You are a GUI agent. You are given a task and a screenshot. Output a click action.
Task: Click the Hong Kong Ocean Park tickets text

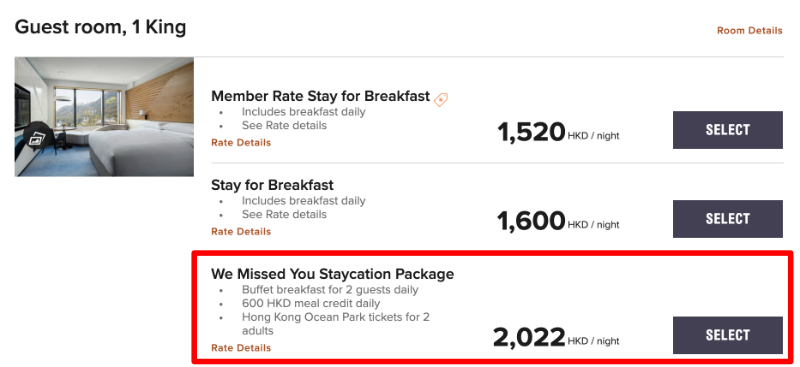336,324
